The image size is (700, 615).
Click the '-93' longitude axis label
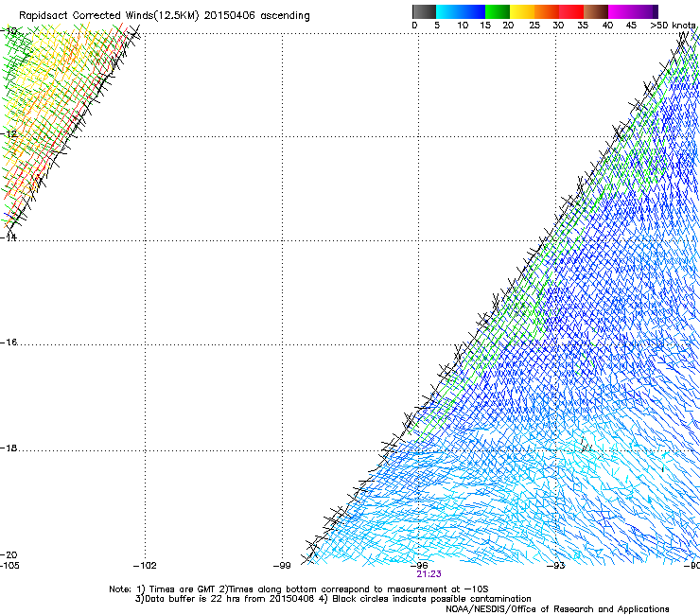[x=556, y=566]
